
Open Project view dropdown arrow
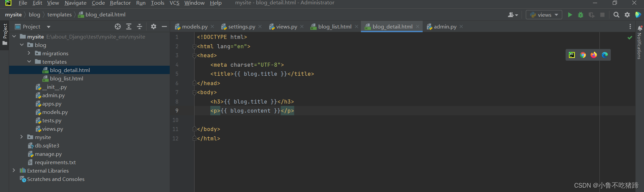[49, 27]
